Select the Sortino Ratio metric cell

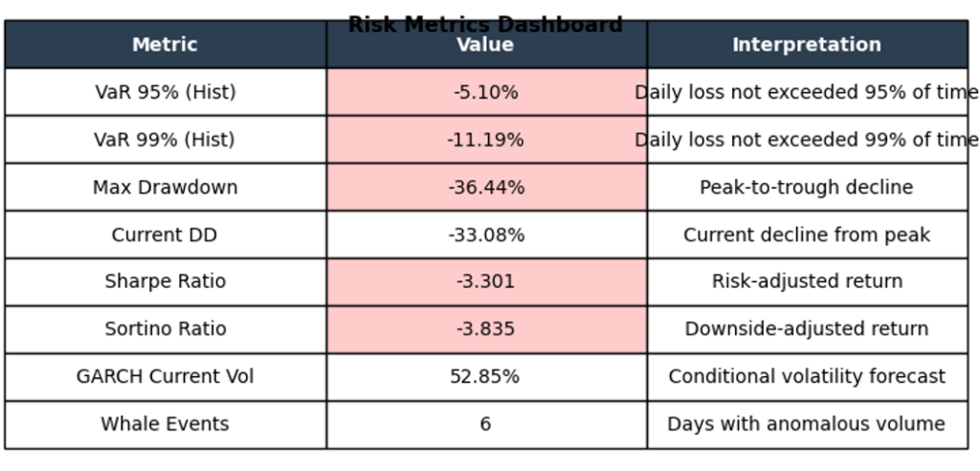(x=165, y=329)
